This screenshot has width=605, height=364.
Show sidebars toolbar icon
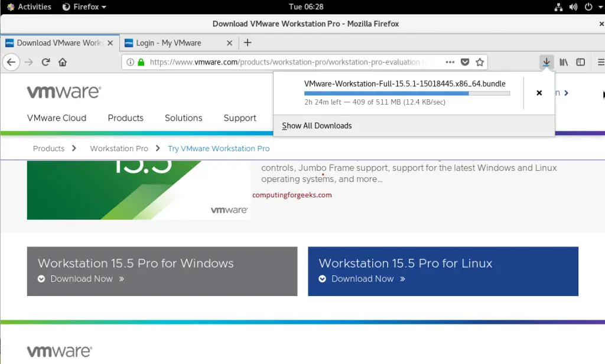click(580, 62)
